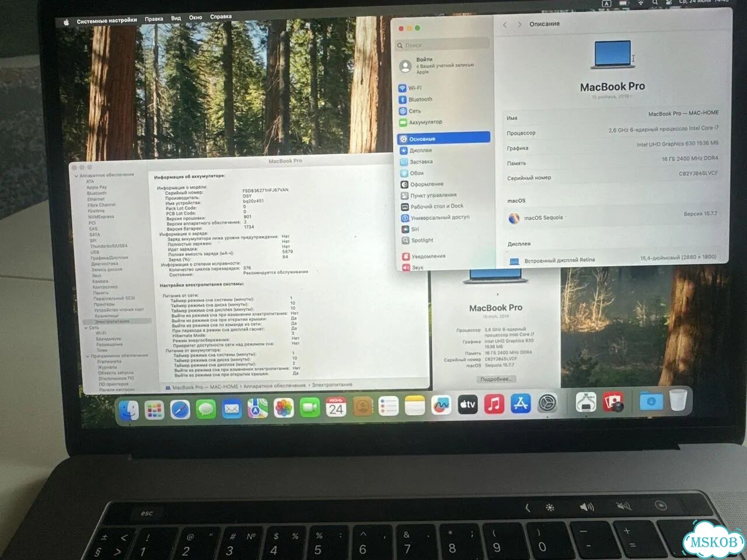
Task: Open Notes from the Dock
Action: [414, 405]
